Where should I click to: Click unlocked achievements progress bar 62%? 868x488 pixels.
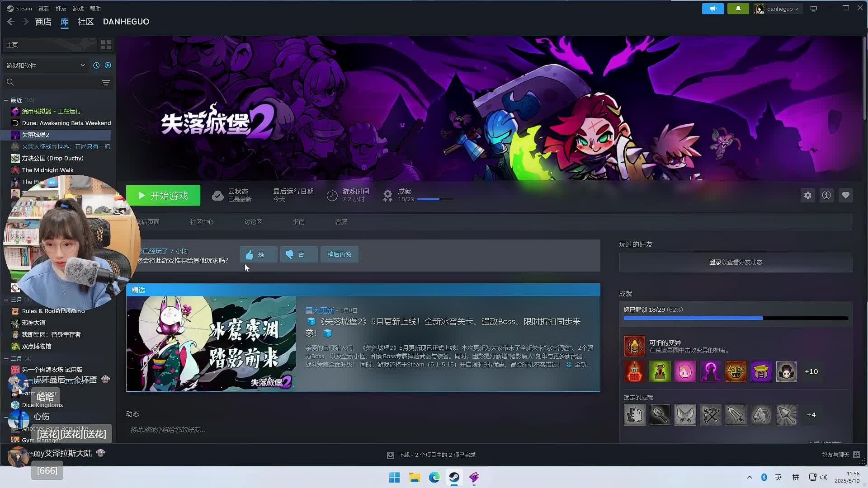coord(736,318)
